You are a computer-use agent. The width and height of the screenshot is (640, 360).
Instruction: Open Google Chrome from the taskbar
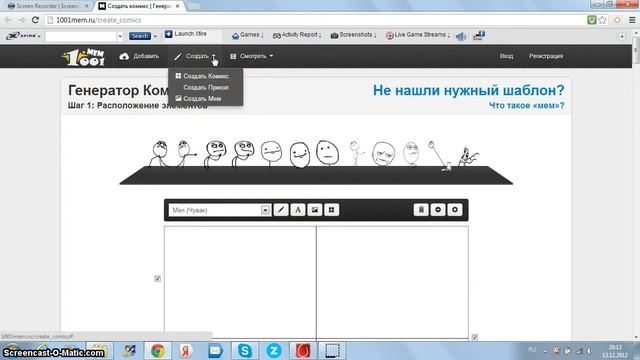pos(158,351)
